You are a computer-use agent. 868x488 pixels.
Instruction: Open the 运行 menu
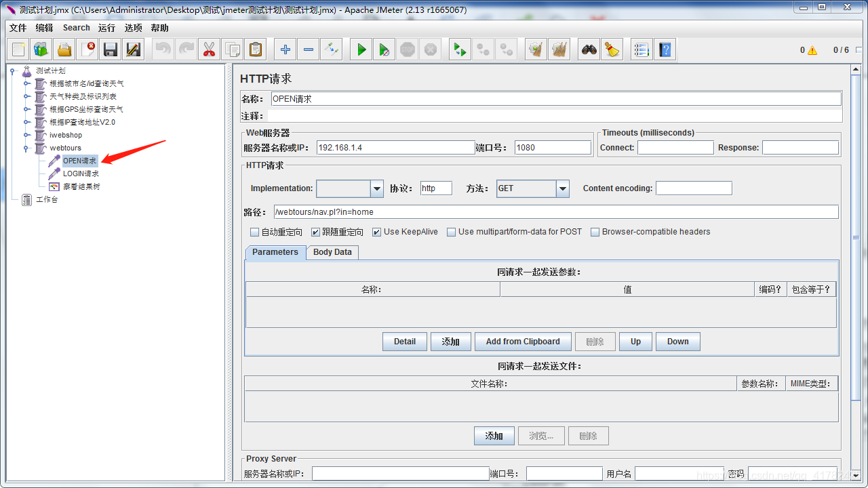(106, 28)
